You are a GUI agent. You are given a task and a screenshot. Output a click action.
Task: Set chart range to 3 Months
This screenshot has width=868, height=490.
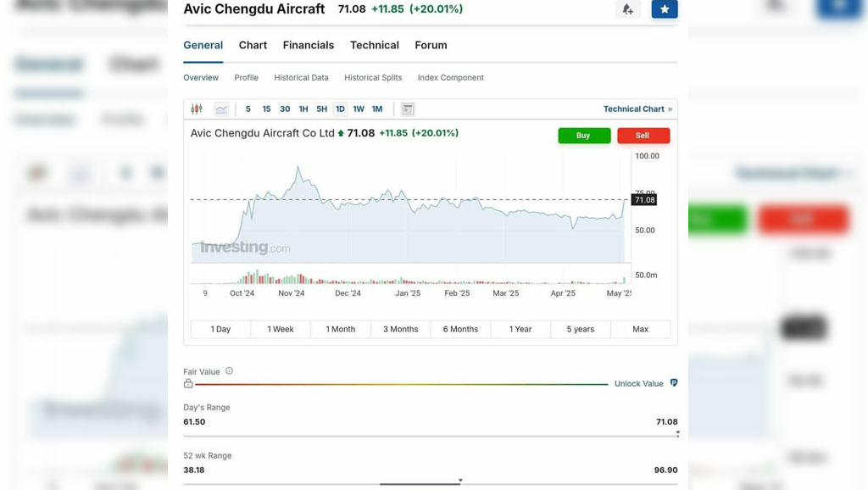coord(401,329)
